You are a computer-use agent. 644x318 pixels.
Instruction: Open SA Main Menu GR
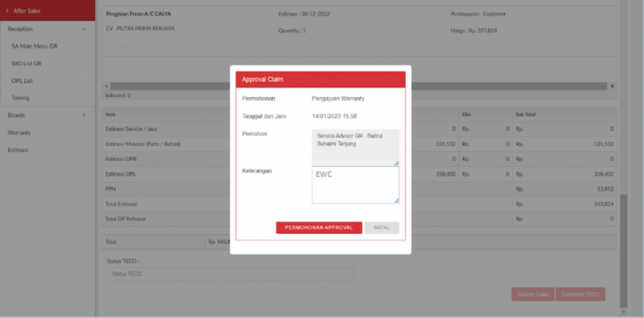[x=35, y=47]
